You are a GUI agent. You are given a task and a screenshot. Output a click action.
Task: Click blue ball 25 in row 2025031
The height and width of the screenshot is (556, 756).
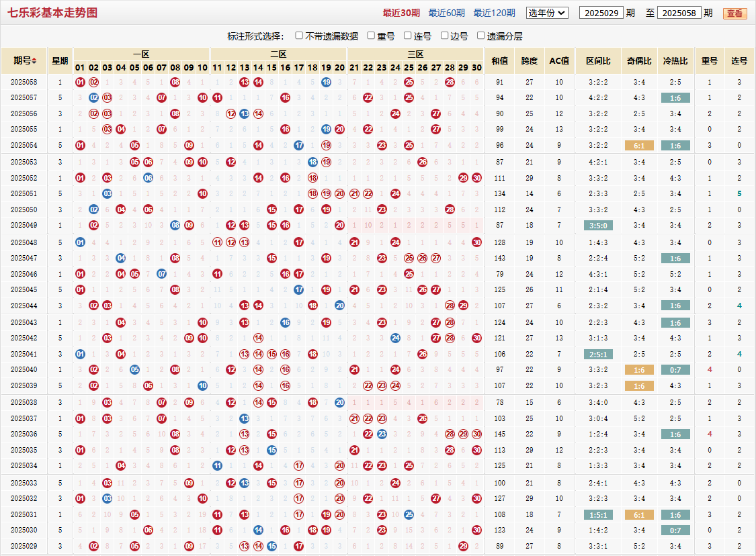409,514
